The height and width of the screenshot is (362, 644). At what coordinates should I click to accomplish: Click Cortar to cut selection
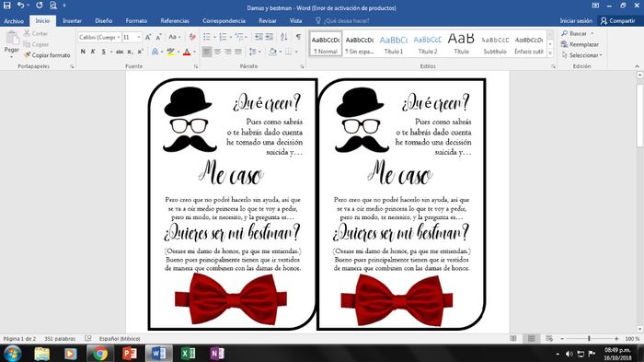[36, 33]
